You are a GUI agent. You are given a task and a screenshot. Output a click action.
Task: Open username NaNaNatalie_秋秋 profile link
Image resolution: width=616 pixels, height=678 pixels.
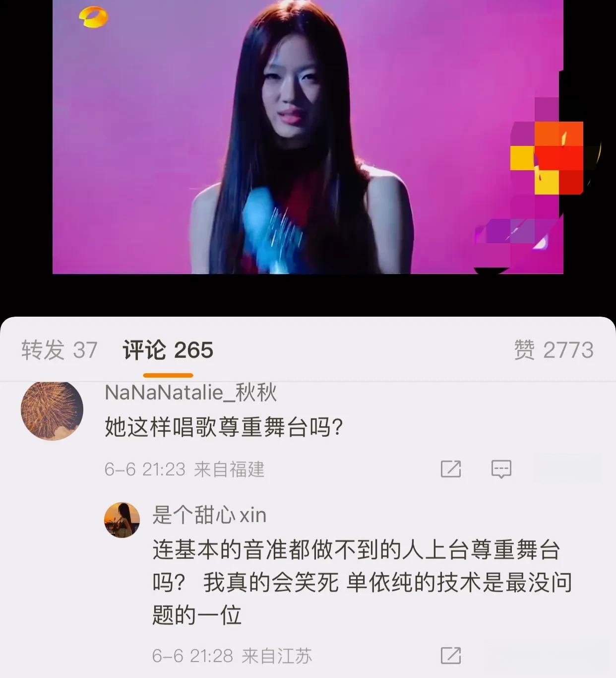(x=191, y=393)
